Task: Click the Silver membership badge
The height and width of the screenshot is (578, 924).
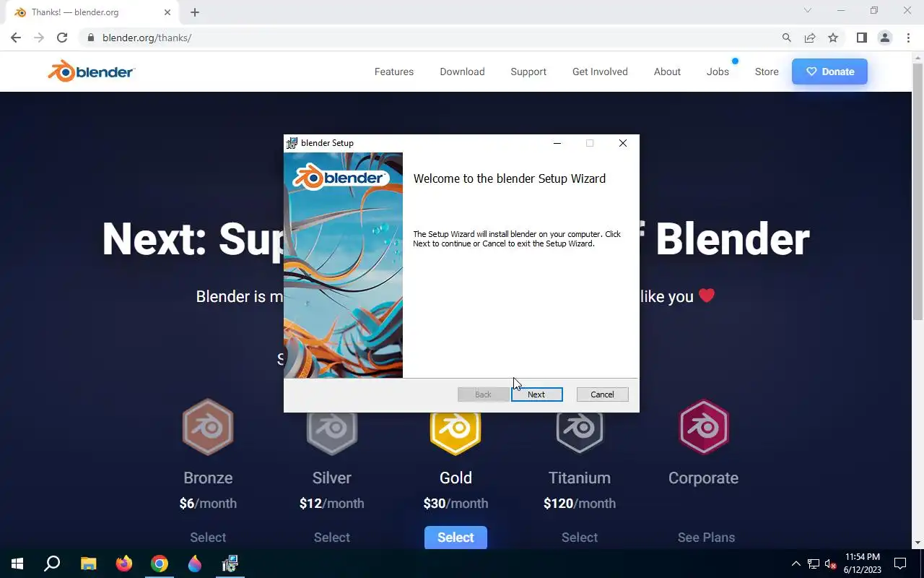Action: 332,432
